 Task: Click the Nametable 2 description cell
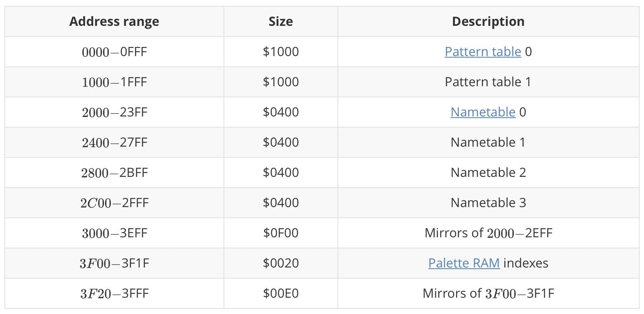pyautogui.click(x=488, y=173)
